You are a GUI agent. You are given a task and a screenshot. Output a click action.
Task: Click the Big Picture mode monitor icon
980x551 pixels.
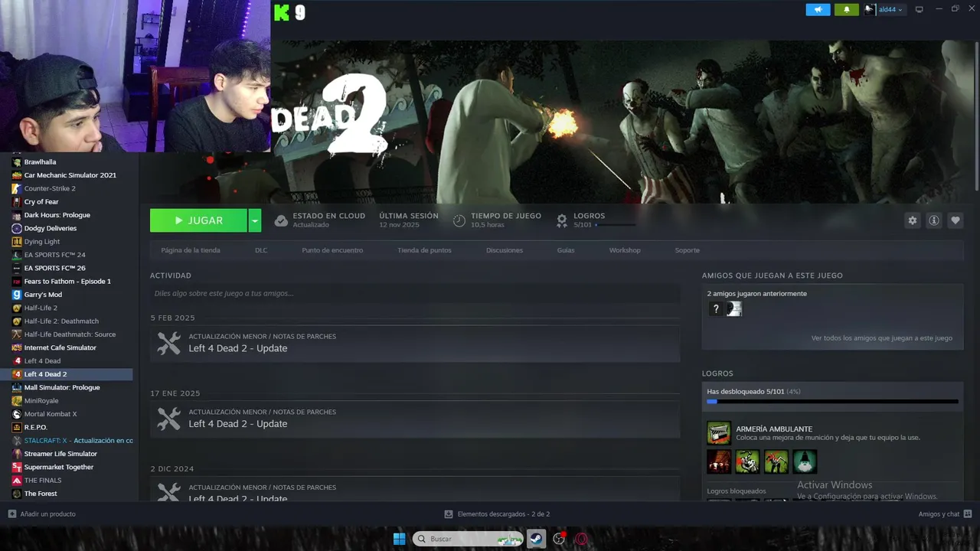click(920, 9)
